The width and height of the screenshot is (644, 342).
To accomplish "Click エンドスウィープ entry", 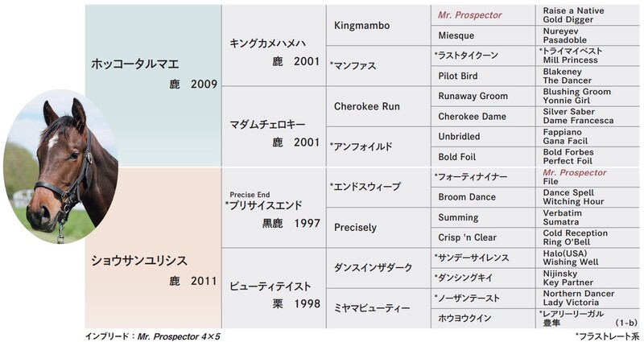I will pos(378,187).
